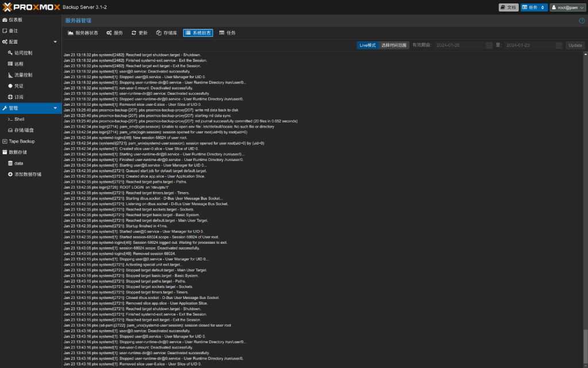Open the 服务器状态 server status tab
This screenshot has width=588, height=368.
coord(84,33)
